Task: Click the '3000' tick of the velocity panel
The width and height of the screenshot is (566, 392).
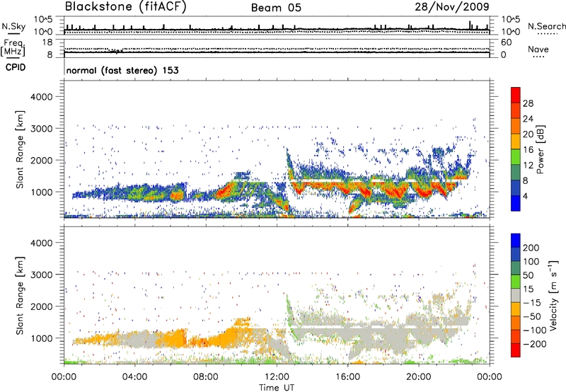Action: pos(41,275)
